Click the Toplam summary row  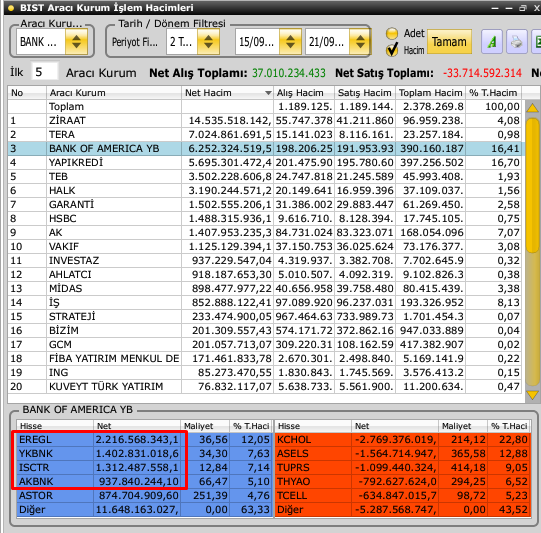tap(266, 107)
